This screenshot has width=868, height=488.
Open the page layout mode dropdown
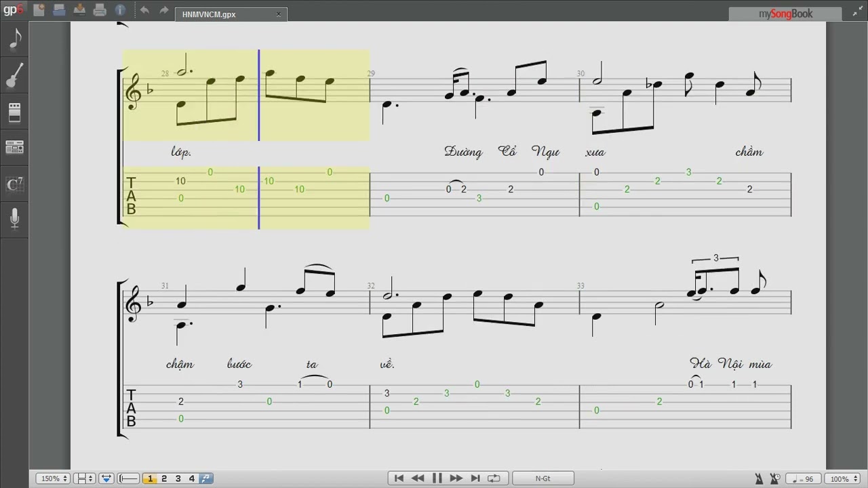(x=85, y=479)
